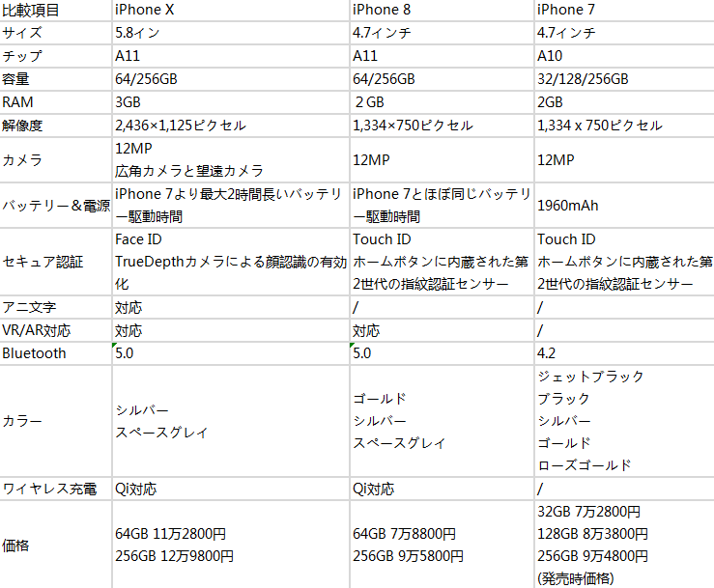The height and width of the screenshot is (588, 714).
Task: Select the 1,334×750ピクセル iPhone 8 cell
Action: [442, 126]
